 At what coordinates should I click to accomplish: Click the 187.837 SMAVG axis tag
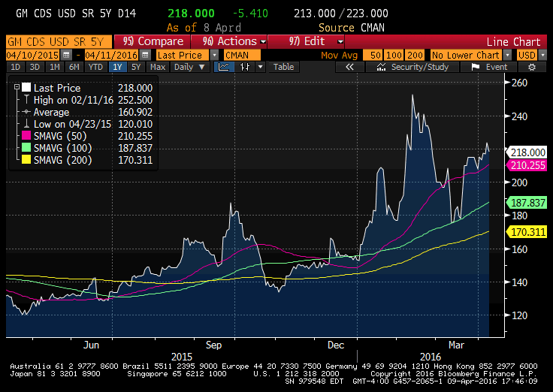click(x=527, y=203)
